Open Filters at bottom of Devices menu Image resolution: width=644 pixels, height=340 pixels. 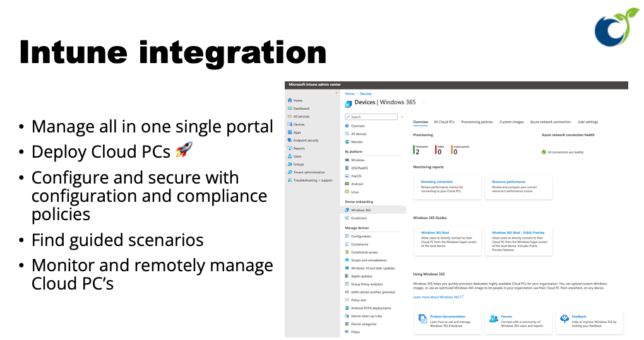tap(352, 332)
